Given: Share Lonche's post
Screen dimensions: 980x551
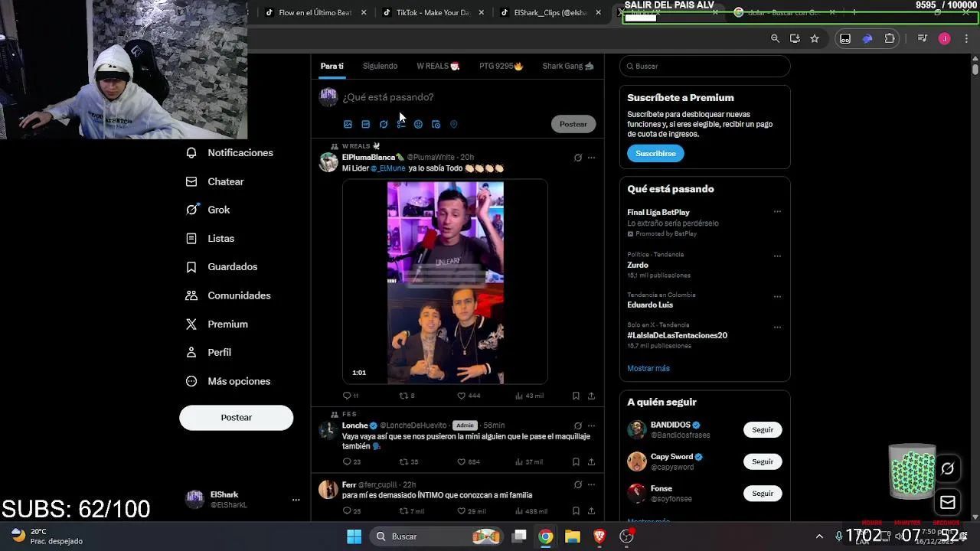Looking at the screenshot, I should tap(591, 461).
